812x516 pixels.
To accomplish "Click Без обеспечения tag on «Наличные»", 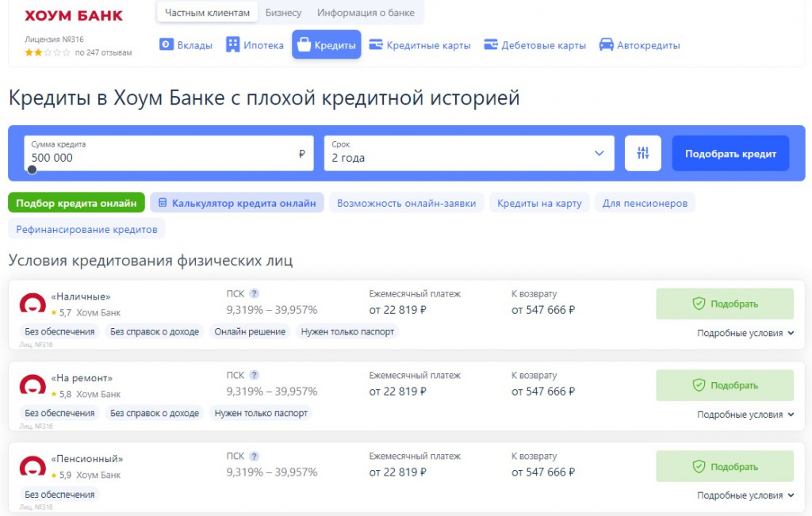I will [59, 332].
